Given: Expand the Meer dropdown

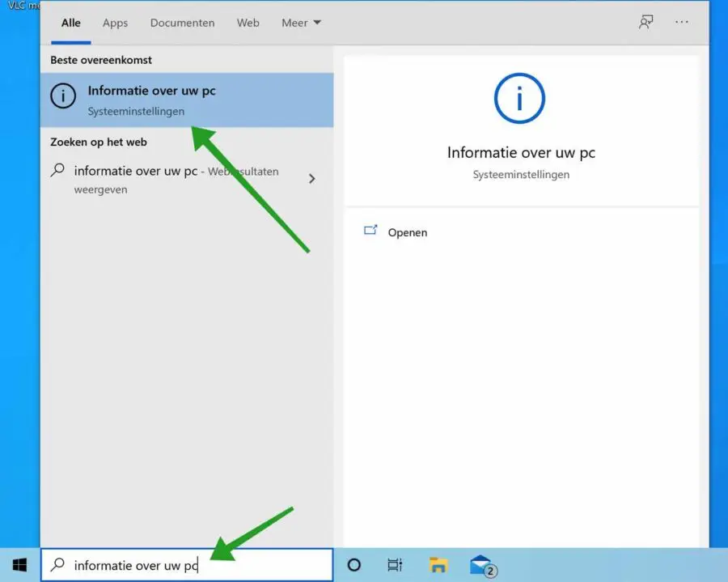Looking at the screenshot, I should pos(301,23).
